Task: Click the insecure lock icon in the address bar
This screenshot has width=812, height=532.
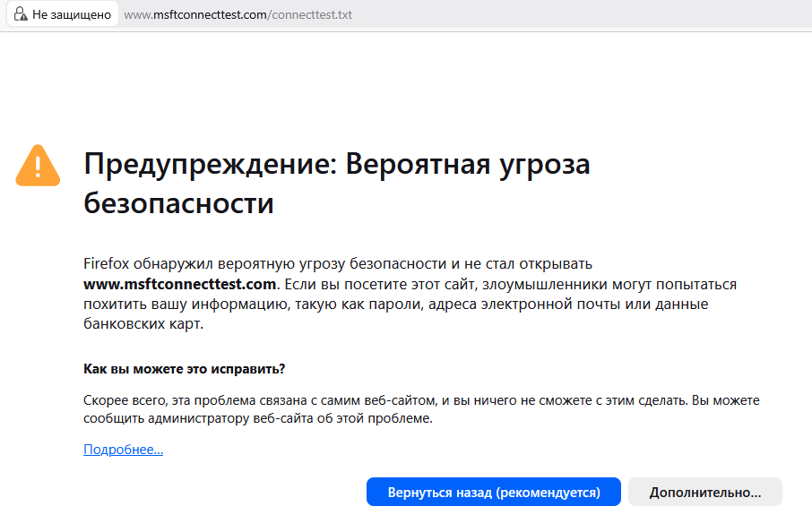Action: point(21,14)
